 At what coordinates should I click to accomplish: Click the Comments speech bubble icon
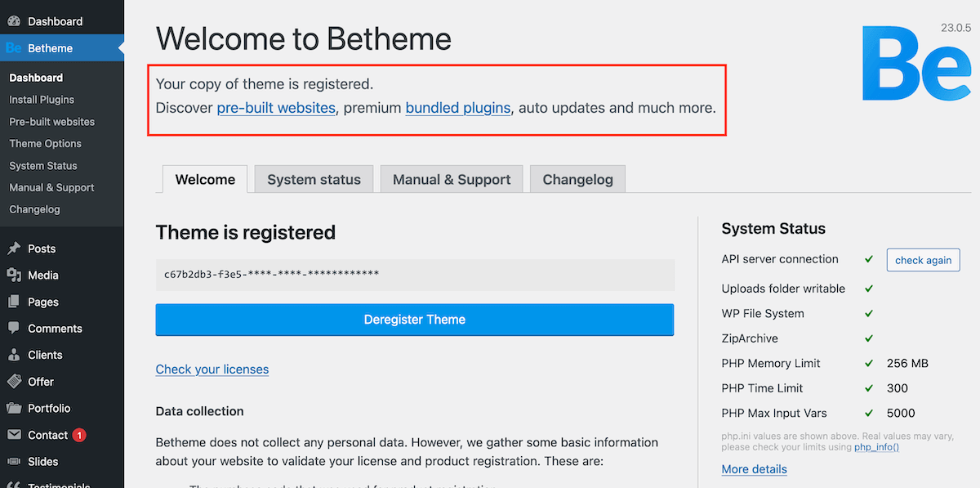click(x=14, y=329)
